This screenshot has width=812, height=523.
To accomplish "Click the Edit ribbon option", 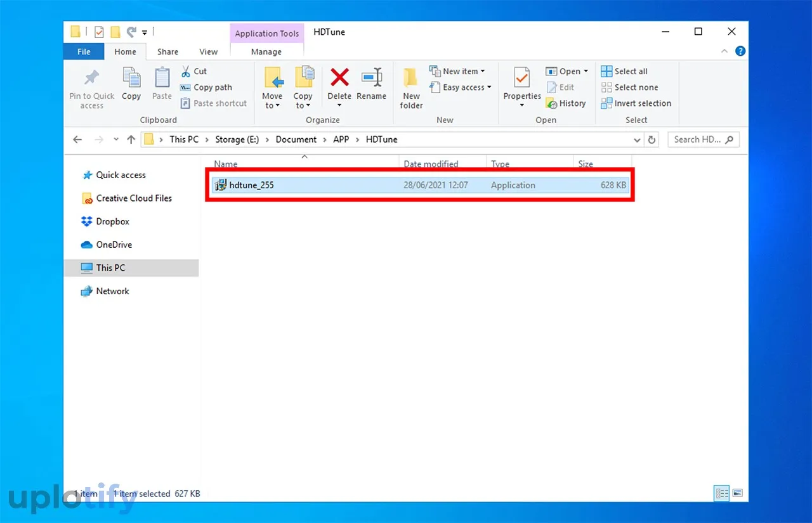I will (x=560, y=87).
